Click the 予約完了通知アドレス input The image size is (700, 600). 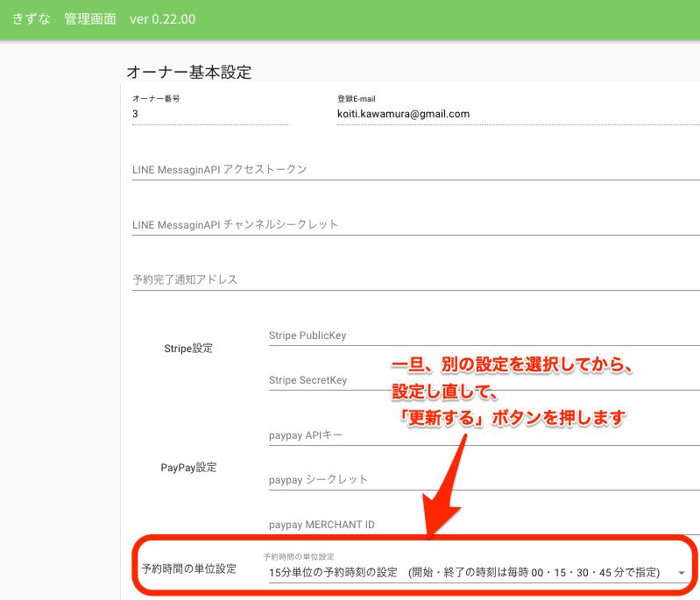pyautogui.click(x=415, y=279)
